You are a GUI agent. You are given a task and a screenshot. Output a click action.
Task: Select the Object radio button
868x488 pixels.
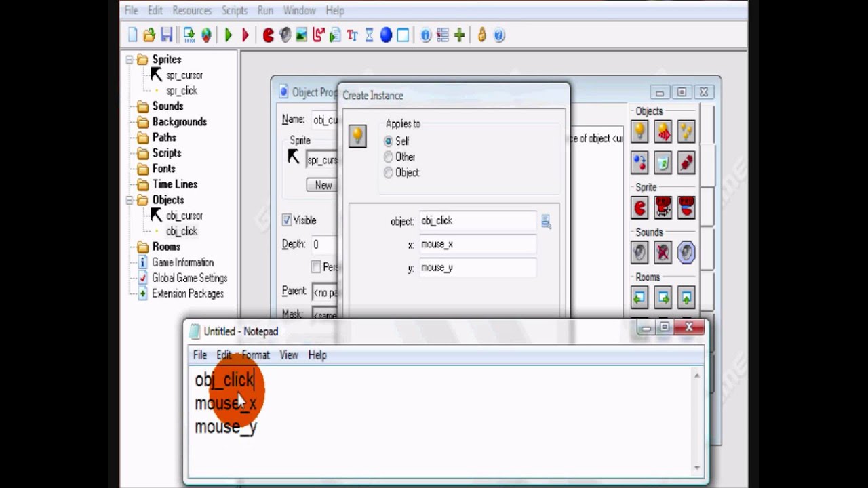(x=389, y=173)
